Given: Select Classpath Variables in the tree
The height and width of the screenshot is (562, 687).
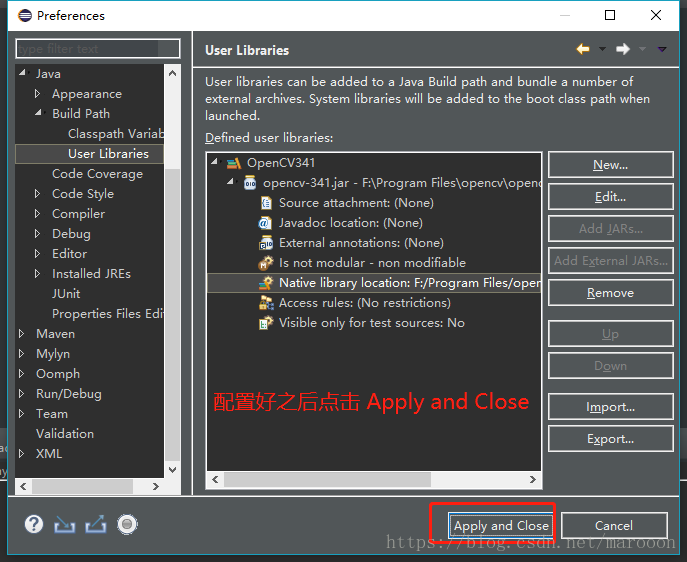Looking at the screenshot, I should click(116, 134).
